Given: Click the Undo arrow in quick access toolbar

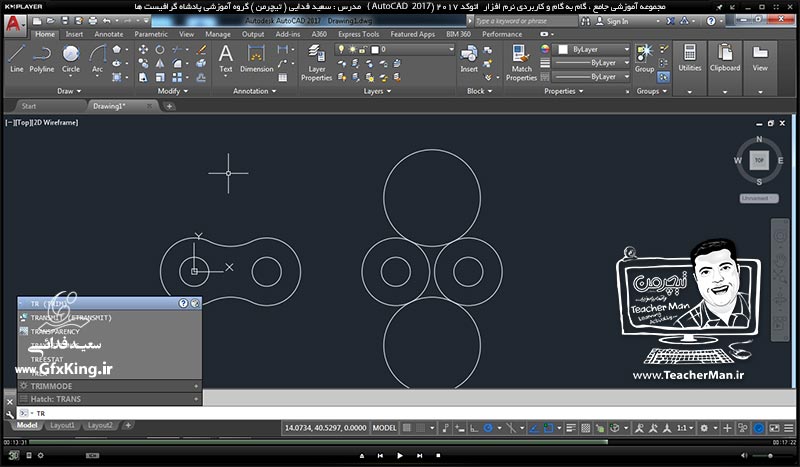Looking at the screenshot, I should pos(106,21).
